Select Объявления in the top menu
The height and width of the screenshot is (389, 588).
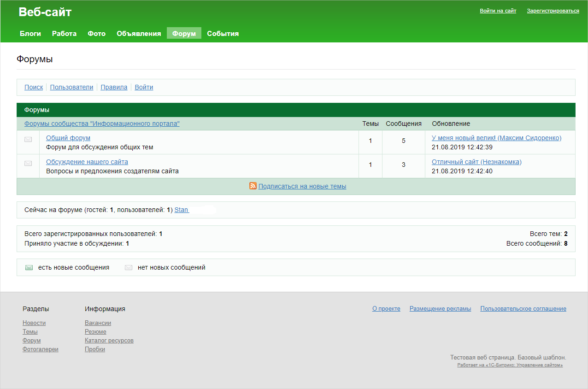[x=139, y=34]
